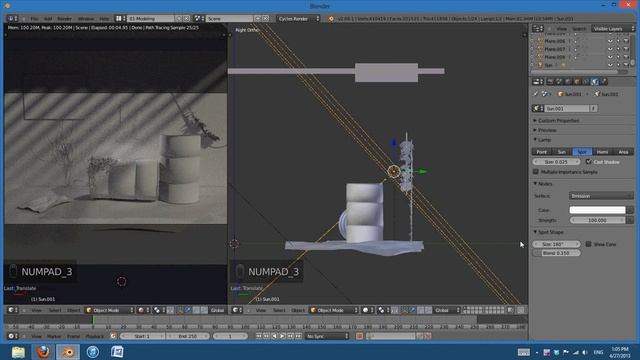Open the World properties tab icon
Screen dimensions: 640x360
coord(568,82)
